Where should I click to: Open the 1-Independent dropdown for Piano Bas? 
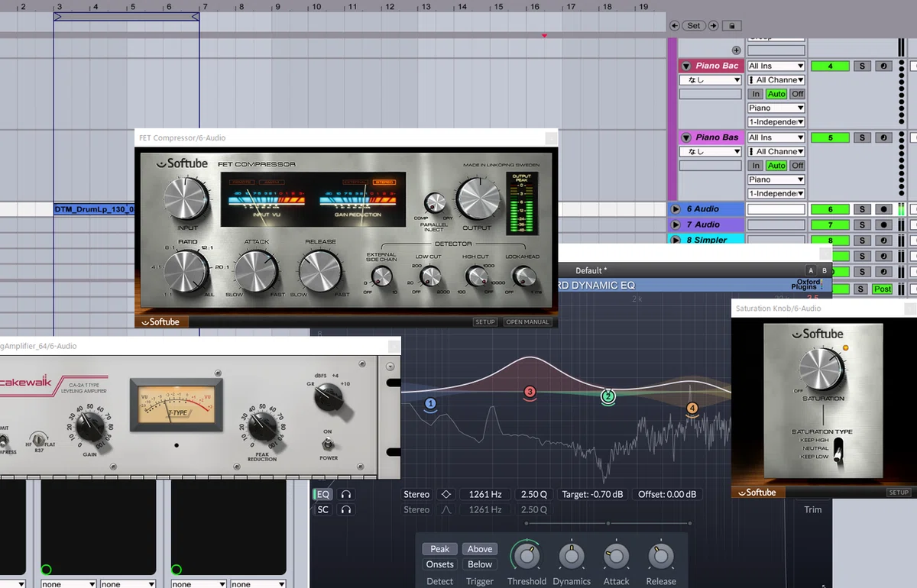pos(776,194)
